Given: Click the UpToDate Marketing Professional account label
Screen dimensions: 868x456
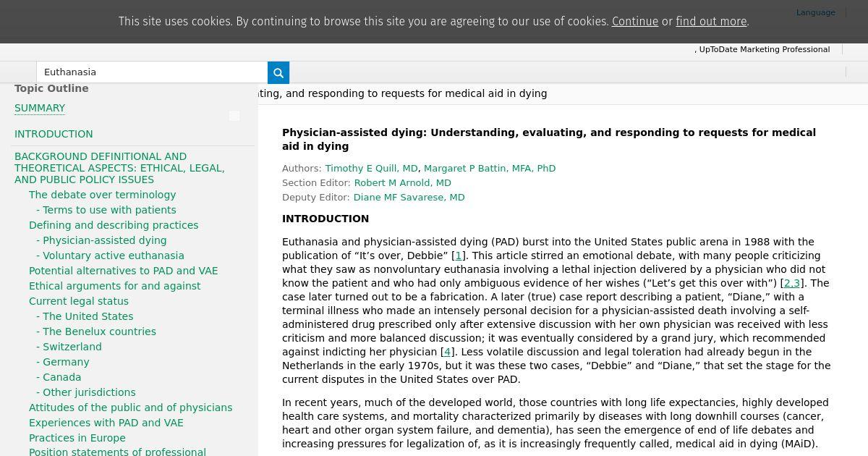Looking at the screenshot, I should [764, 49].
